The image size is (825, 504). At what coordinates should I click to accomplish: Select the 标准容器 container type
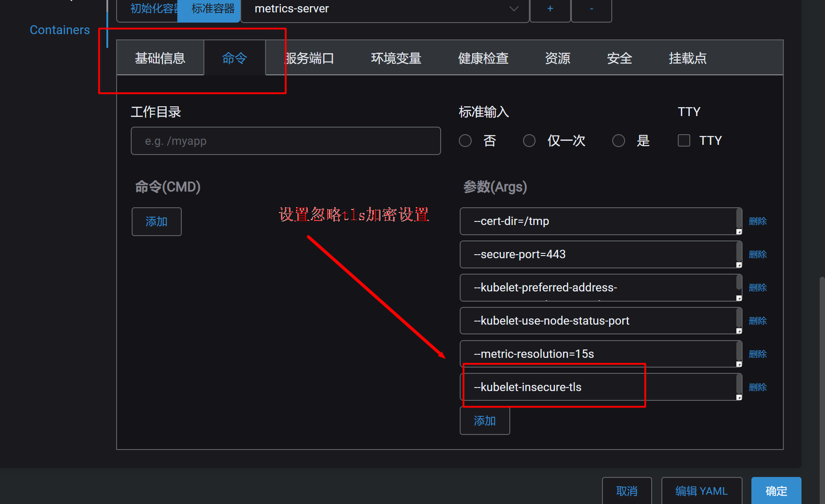tap(213, 9)
